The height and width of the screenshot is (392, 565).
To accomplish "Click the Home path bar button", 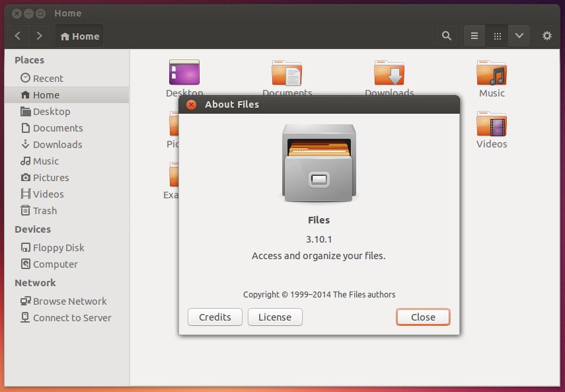I will pyautogui.click(x=79, y=36).
